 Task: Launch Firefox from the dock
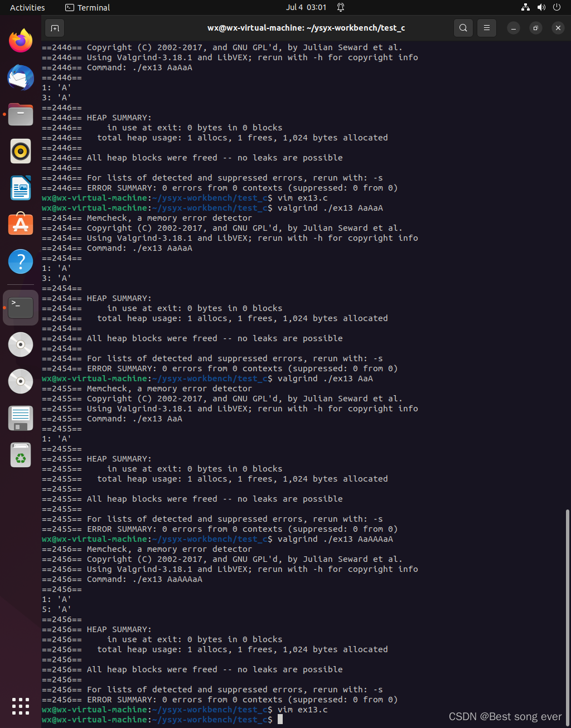21,41
